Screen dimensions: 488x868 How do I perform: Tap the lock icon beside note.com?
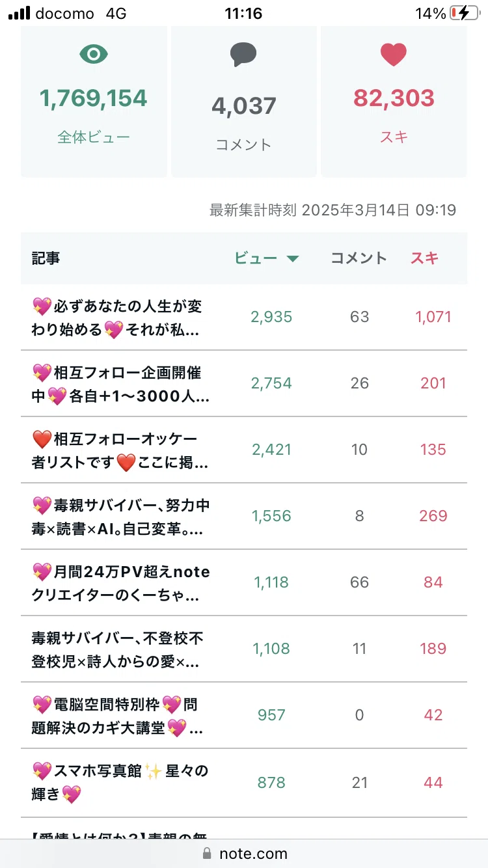pos(207,853)
